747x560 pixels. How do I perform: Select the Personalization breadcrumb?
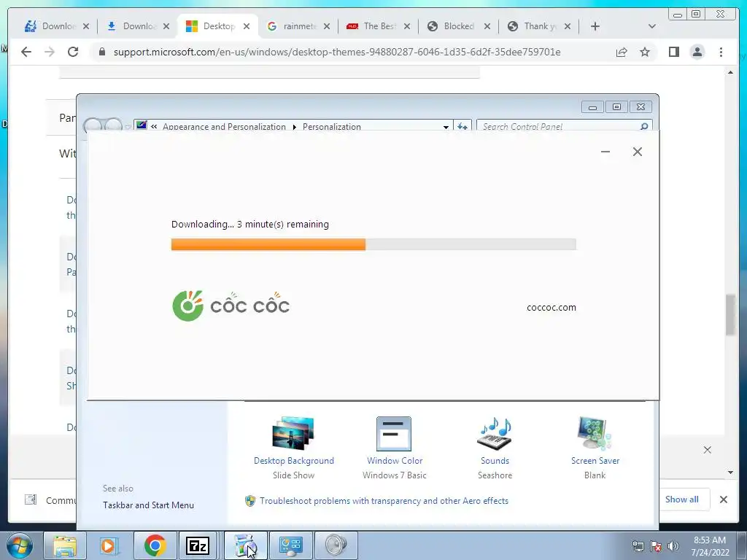coord(332,127)
